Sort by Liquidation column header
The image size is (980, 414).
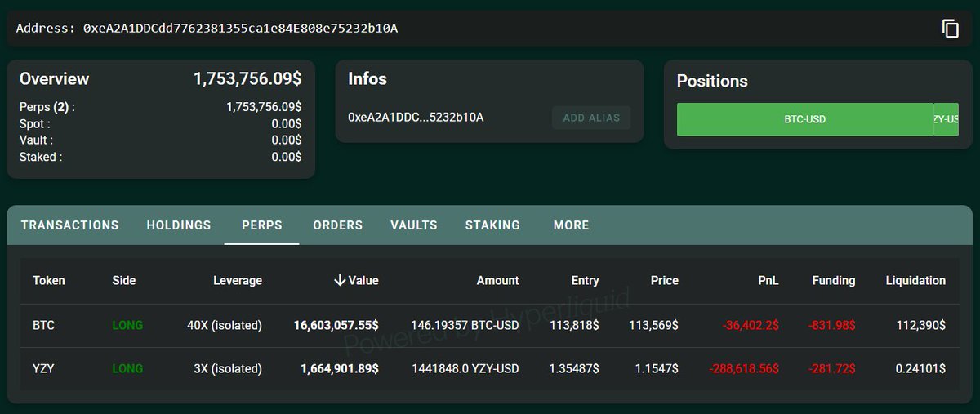coord(915,280)
